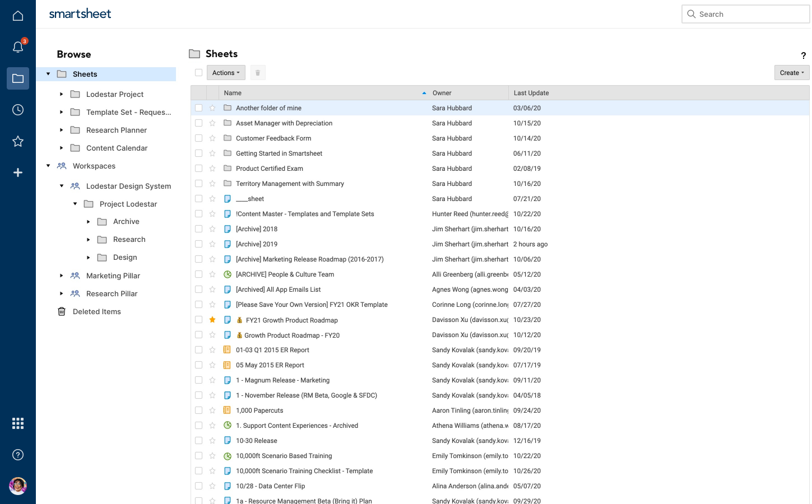Open the Notifications bell icon

[18, 47]
